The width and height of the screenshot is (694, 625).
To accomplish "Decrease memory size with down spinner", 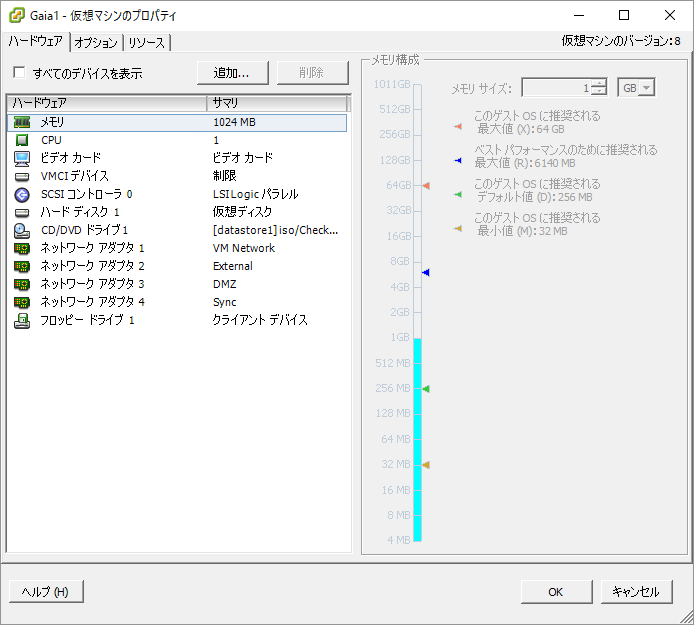I will [599, 91].
